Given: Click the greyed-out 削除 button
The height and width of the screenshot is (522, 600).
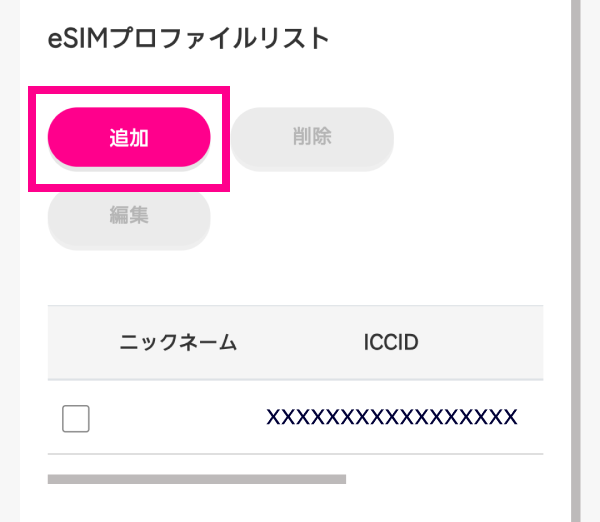Looking at the screenshot, I should pos(312,137).
